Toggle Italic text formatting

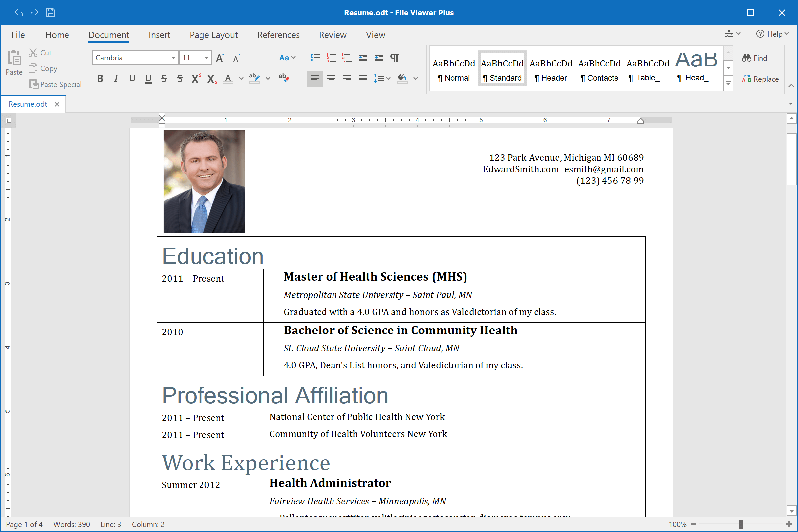click(x=116, y=78)
